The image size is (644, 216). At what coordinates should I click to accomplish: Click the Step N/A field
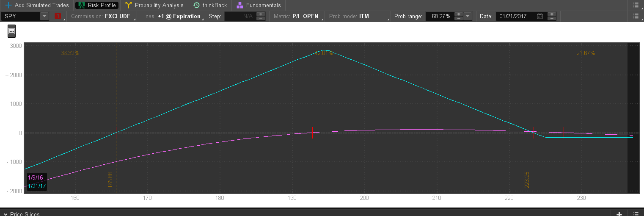click(241, 16)
